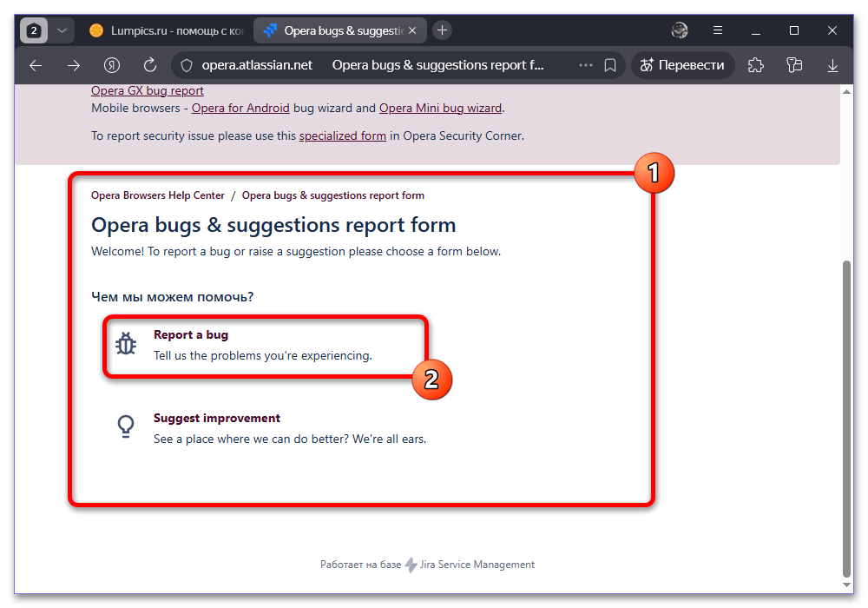Click the lightbulb icon beside Suggest improvement
The height and width of the screenshot is (608, 868).
(x=126, y=427)
